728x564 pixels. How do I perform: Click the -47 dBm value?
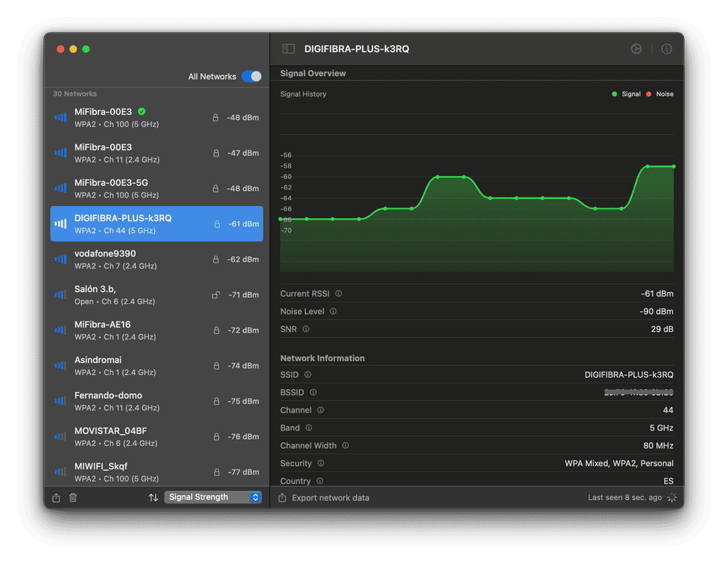(243, 153)
